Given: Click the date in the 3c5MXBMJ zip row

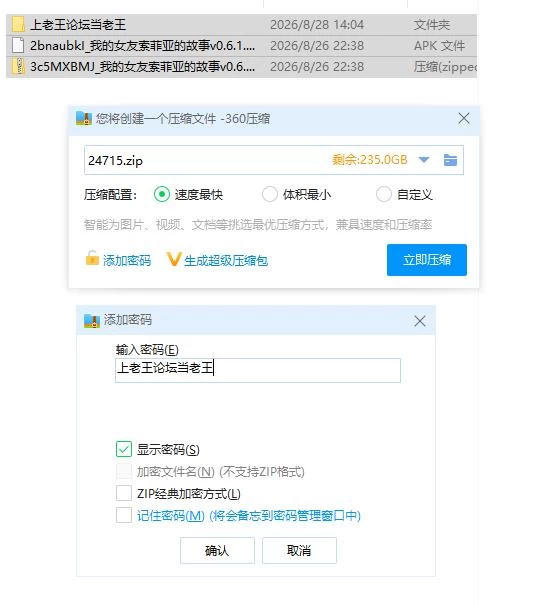Looking at the screenshot, I should (x=317, y=67).
